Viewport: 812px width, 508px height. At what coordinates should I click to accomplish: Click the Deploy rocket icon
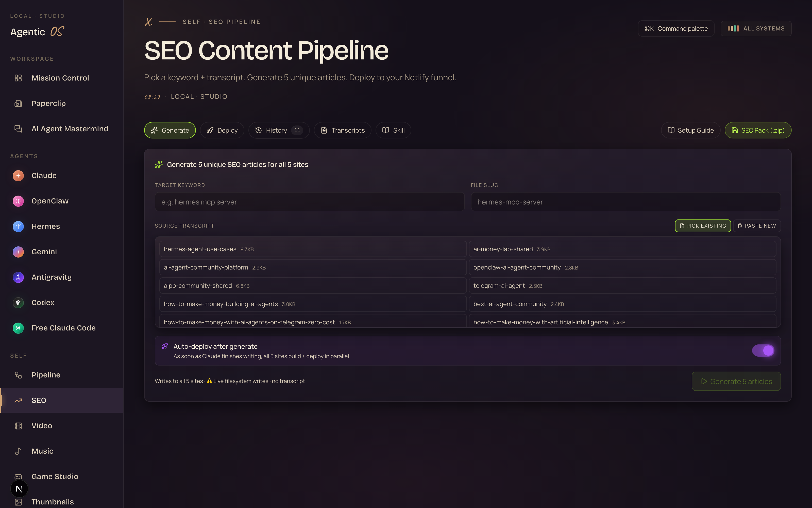210,130
